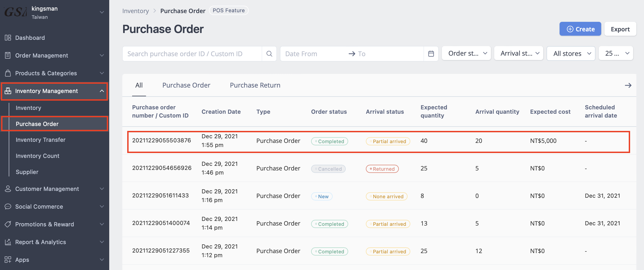Click the Order Management clipboard icon

[x=8, y=55]
